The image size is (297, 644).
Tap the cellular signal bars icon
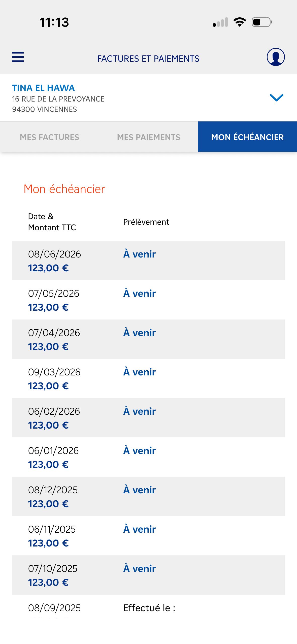coord(220,22)
